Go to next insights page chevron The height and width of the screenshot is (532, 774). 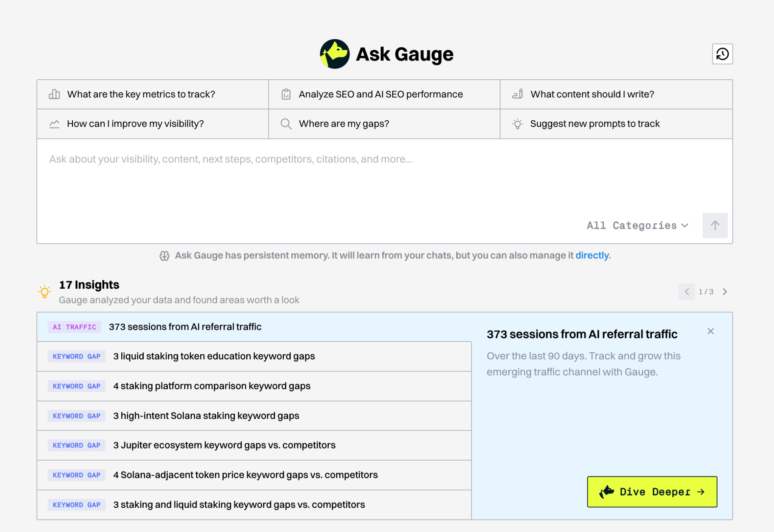724,292
